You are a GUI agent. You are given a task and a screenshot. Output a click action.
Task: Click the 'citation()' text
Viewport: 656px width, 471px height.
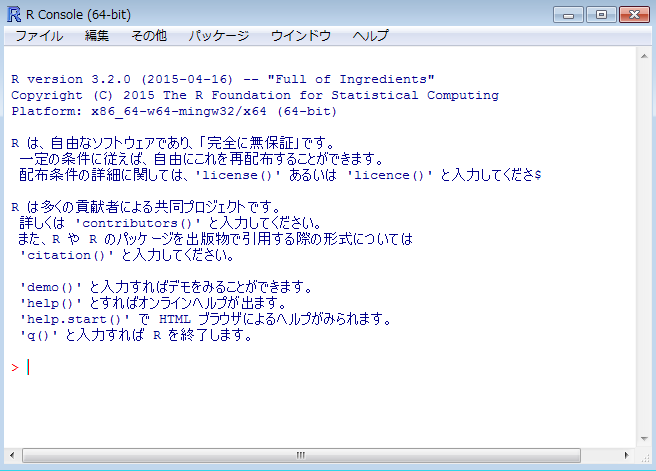click(x=67, y=255)
